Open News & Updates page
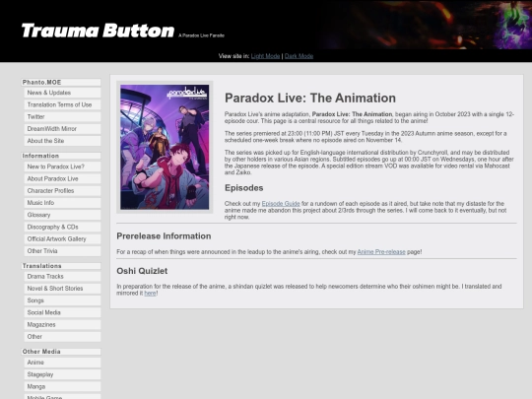 click(x=62, y=93)
